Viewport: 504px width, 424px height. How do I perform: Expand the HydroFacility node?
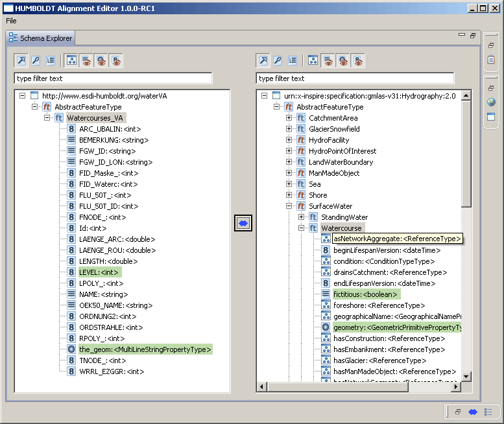coord(289,140)
